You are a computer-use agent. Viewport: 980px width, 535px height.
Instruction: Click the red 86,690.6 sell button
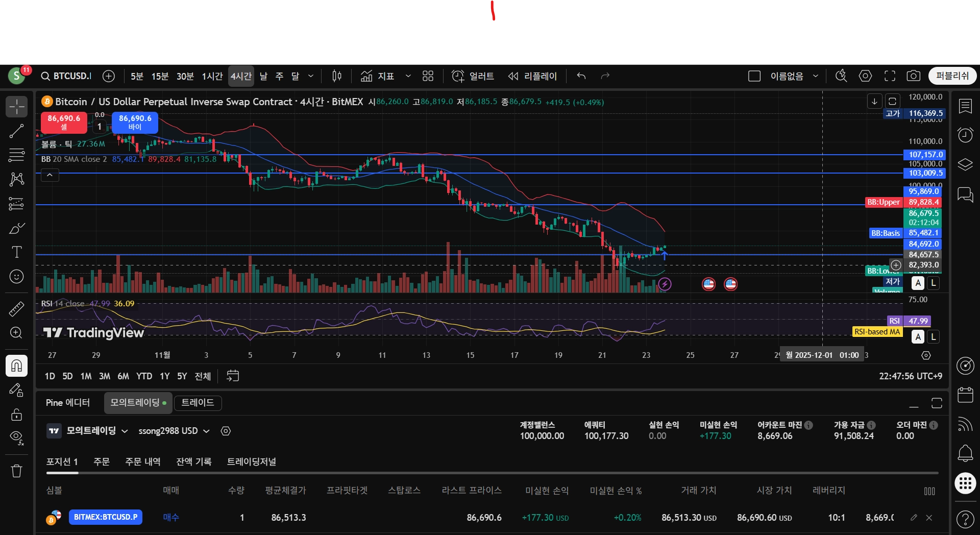(64, 123)
